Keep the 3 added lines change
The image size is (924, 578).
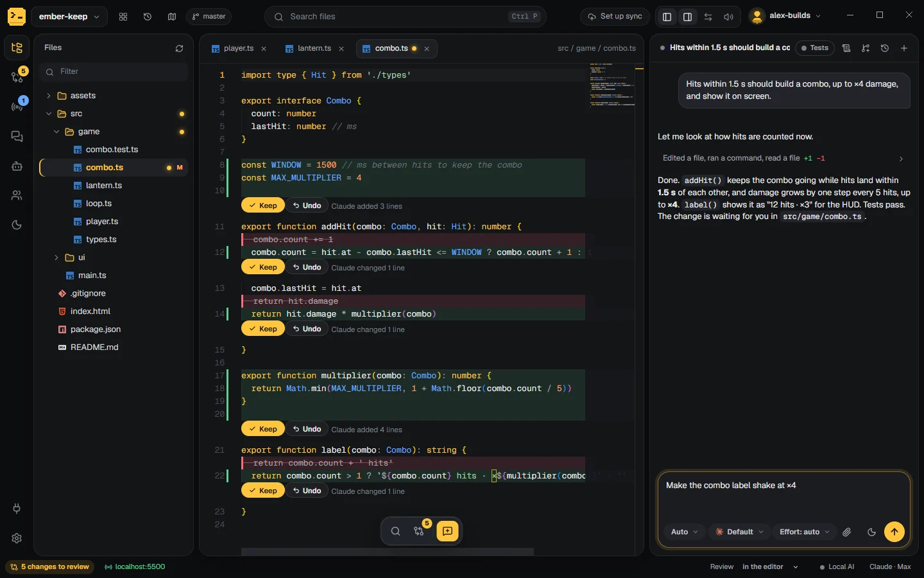[262, 206]
